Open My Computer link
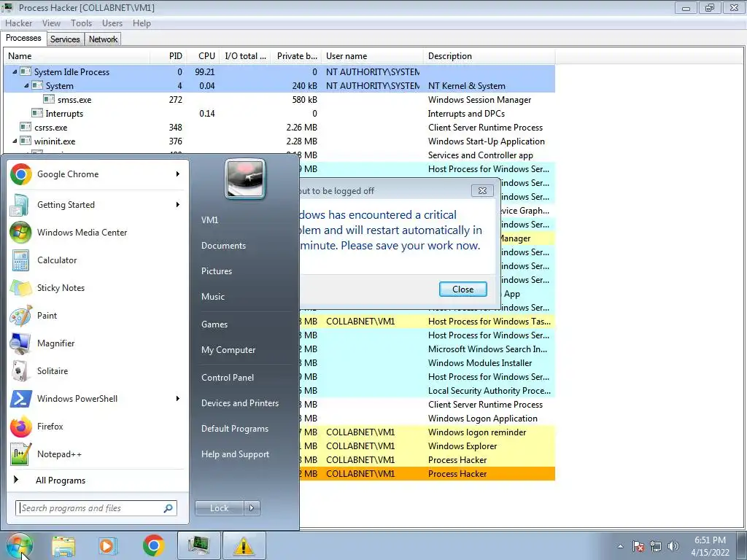 228,350
